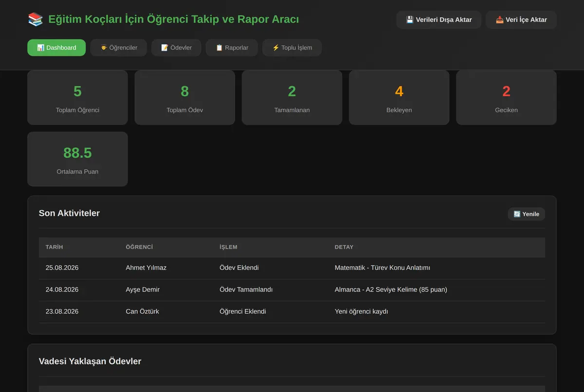Click the TARİH column header
584x392 pixels.
(x=54, y=247)
